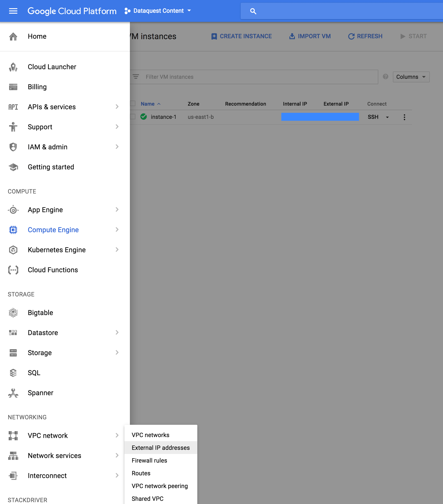Open the Dataquest Content project selector

pos(158,11)
